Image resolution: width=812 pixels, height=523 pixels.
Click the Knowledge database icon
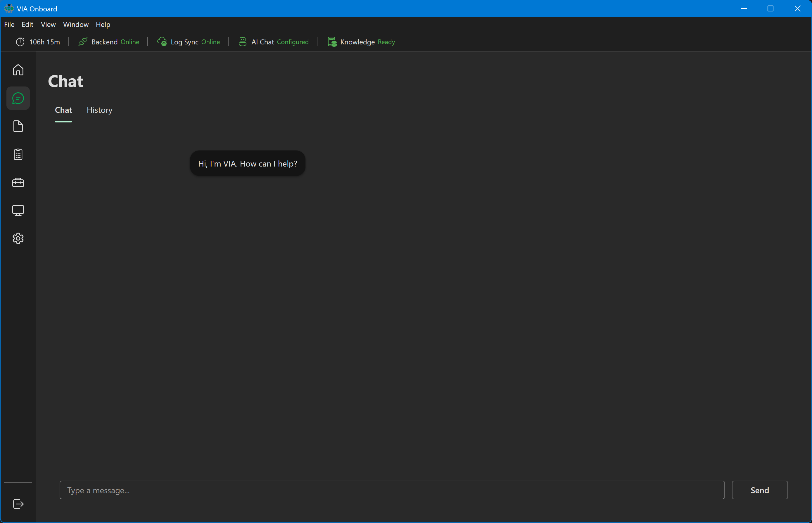pos(332,42)
